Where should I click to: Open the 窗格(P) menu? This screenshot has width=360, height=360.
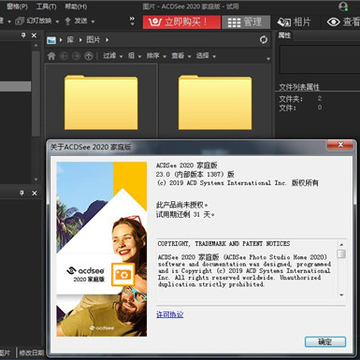(x=17, y=6)
